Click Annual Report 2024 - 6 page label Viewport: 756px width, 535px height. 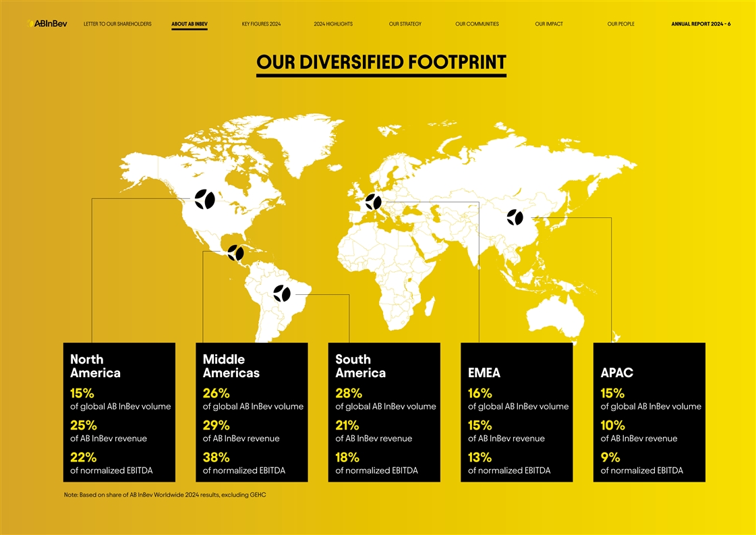click(701, 24)
